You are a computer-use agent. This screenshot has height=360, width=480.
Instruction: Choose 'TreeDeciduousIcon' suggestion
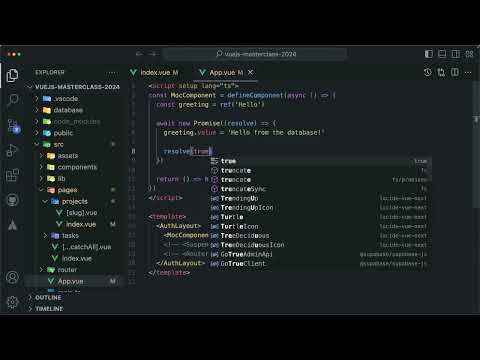click(321, 245)
